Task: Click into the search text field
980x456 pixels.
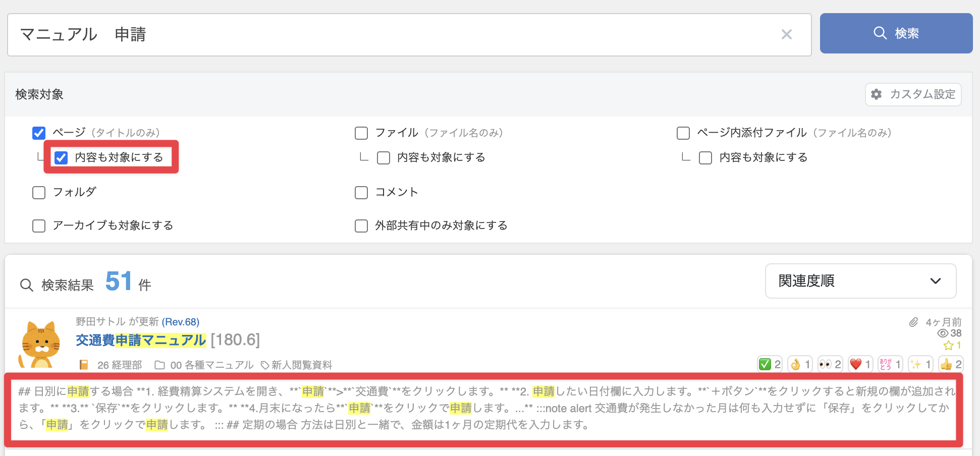Action: 394,34
